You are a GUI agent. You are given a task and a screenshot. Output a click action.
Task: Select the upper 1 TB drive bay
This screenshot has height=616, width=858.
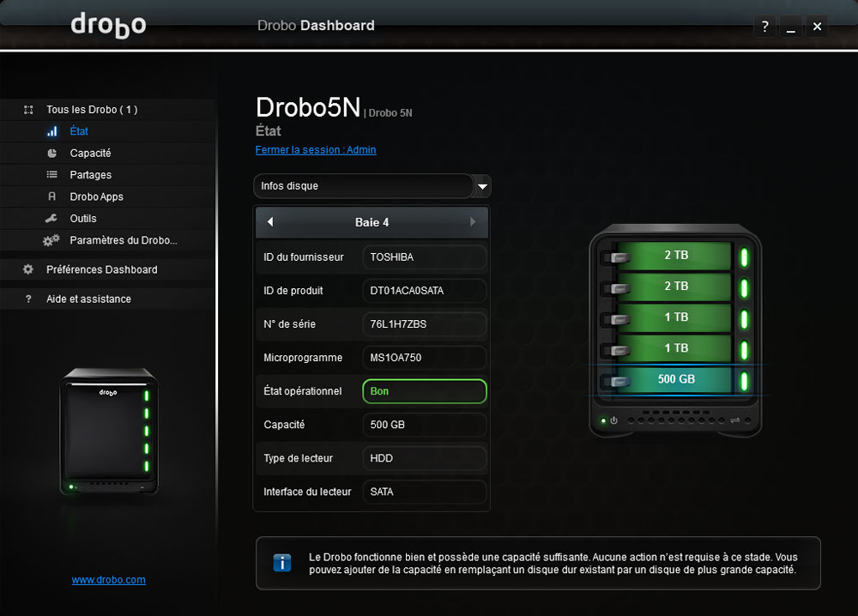coord(676,317)
